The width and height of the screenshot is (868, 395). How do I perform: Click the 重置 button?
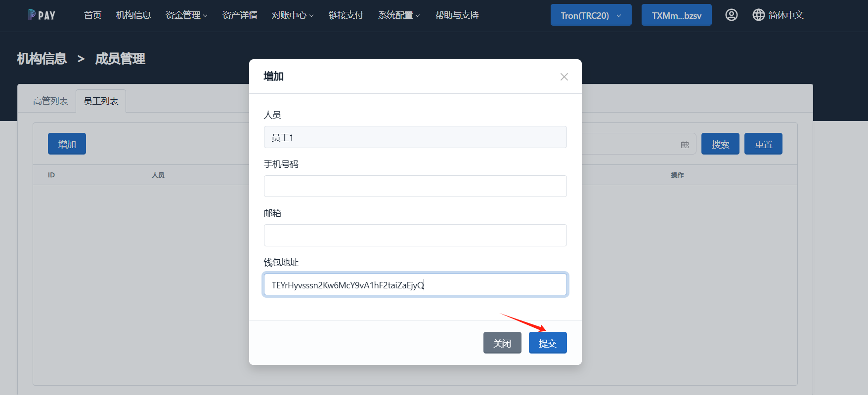pyautogui.click(x=763, y=144)
